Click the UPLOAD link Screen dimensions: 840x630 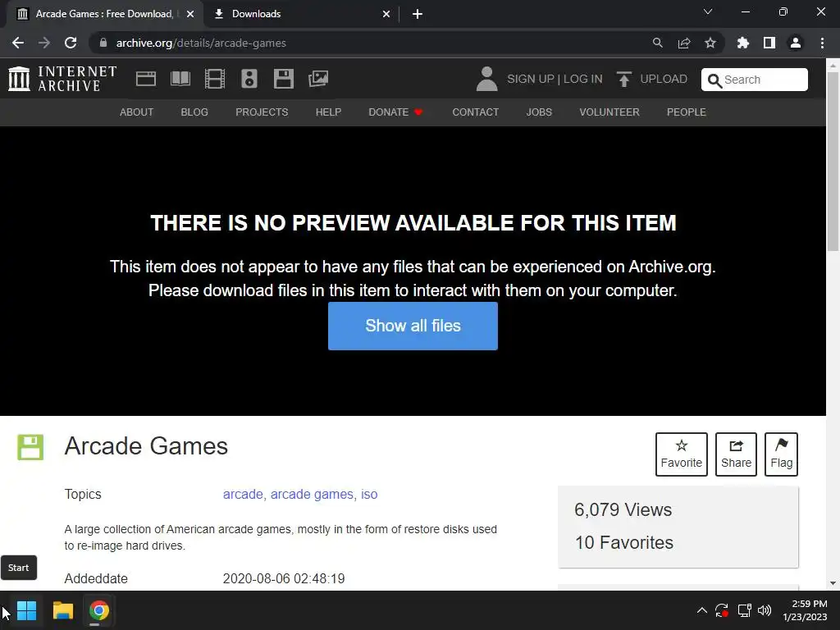663,79
